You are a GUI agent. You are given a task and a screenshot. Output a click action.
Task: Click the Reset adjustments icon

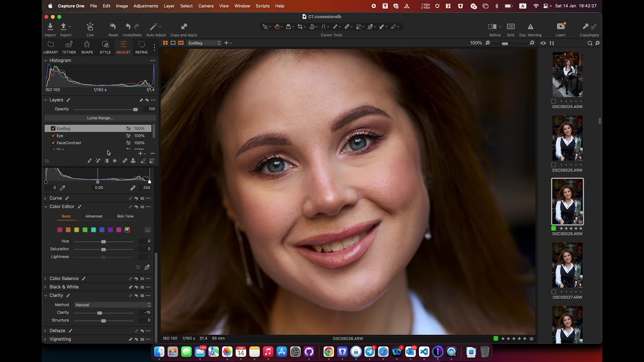click(113, 27)
